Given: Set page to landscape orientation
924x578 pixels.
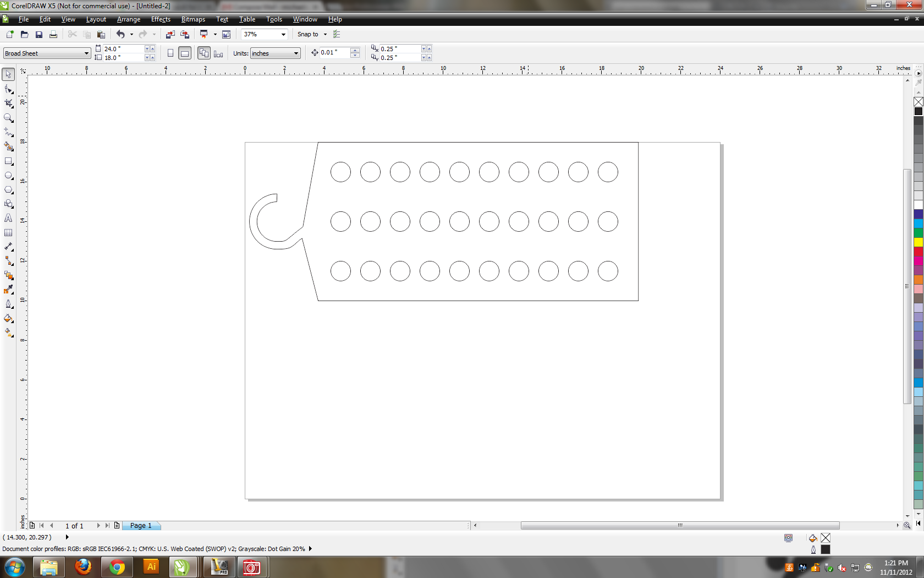Looking at the screenshot, I should tap(185, 53).
